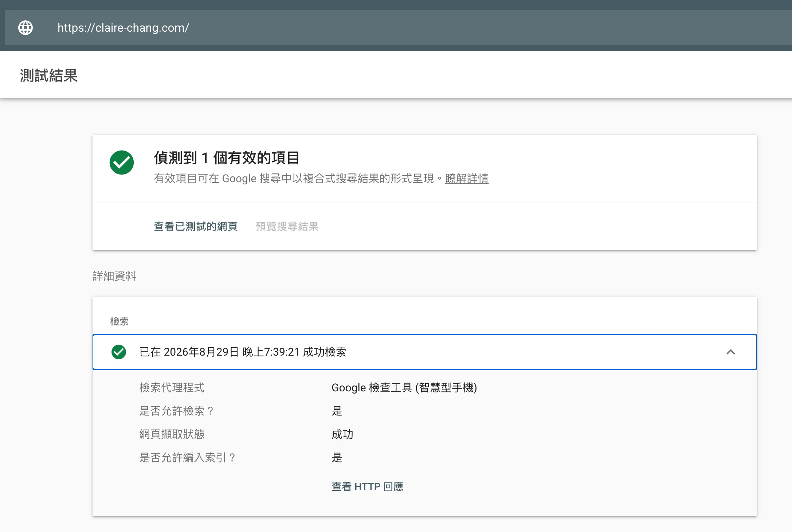Click the 檢索 section label
The width and height of the screenshot is (792, 532).
119,321
